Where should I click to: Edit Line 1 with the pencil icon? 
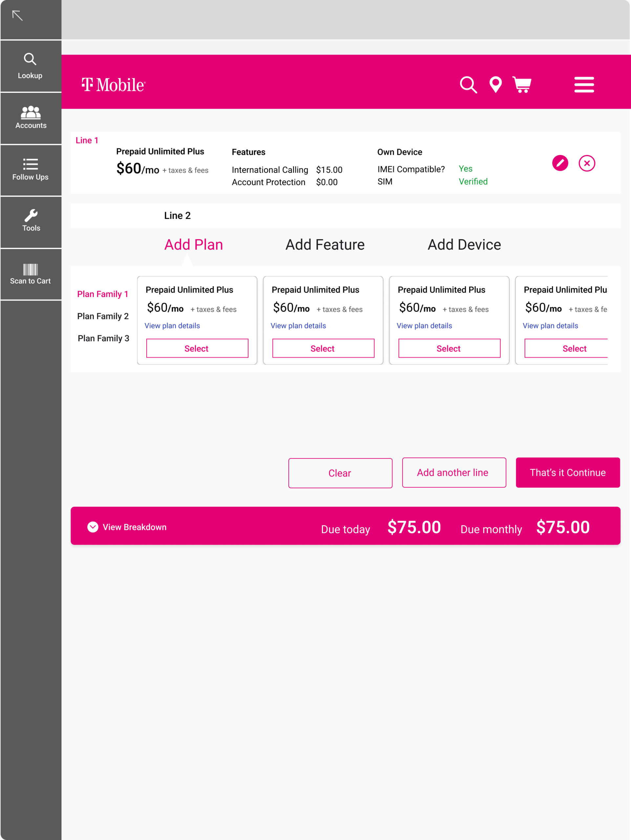[560, 163]
